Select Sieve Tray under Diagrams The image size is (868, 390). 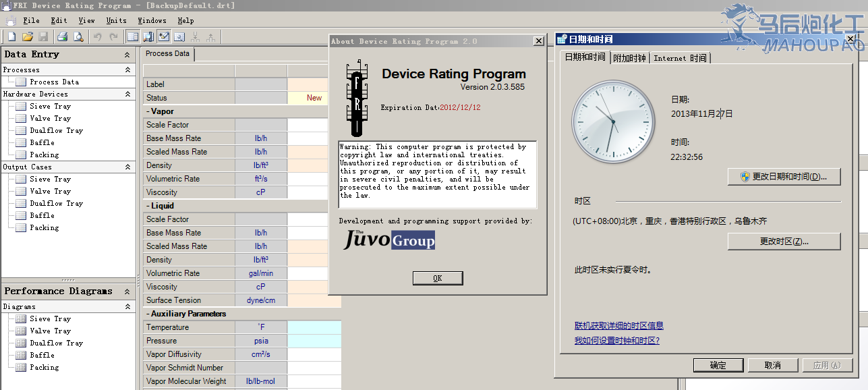pyautogui.click(x=50, y=318)
